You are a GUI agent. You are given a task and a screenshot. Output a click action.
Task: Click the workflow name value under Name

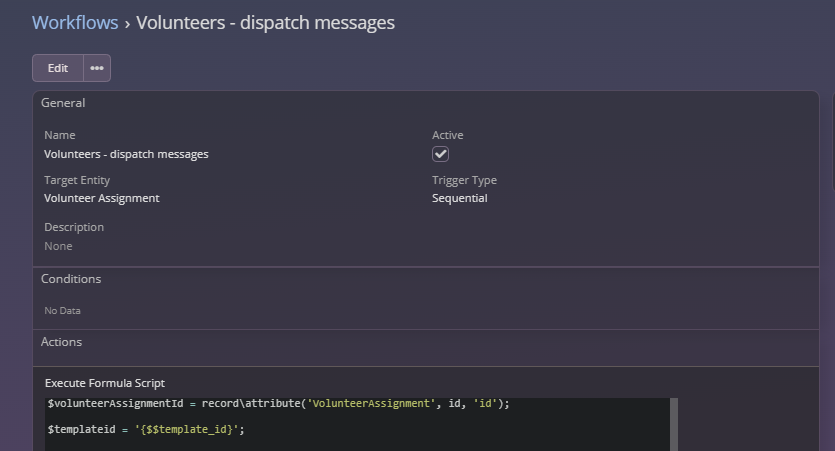(x=126, y=154)
